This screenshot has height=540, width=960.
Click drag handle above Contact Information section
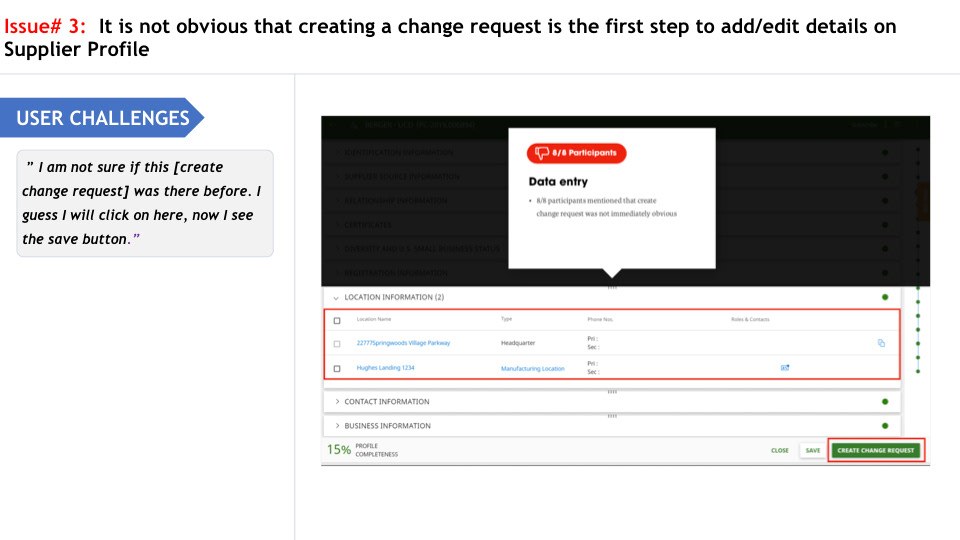(612, 391)
